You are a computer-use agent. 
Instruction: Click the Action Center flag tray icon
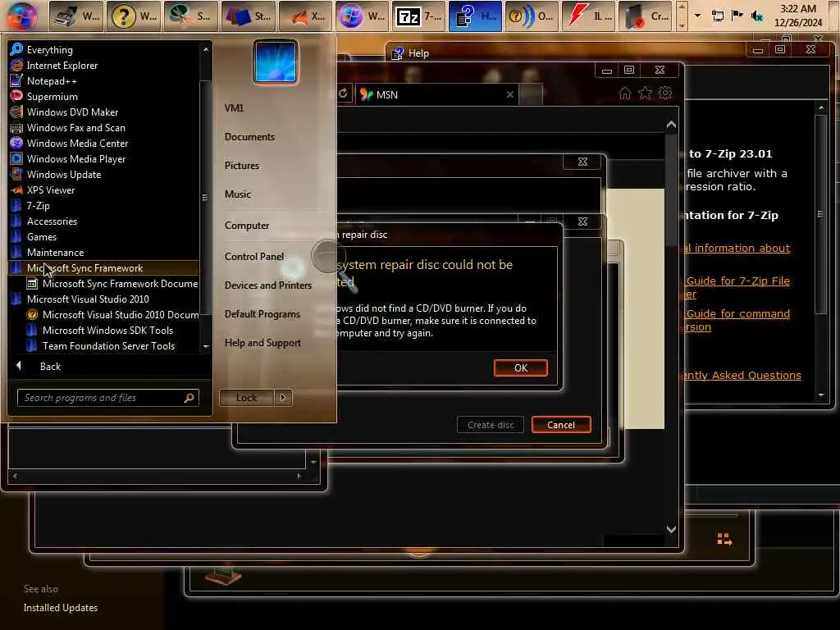pos(737,16)
